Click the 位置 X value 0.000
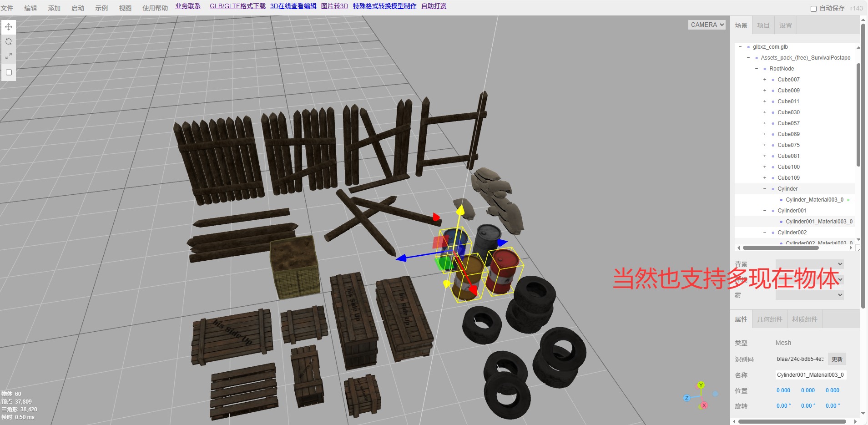Screen dimensions: 868x425 coord(783,390)
